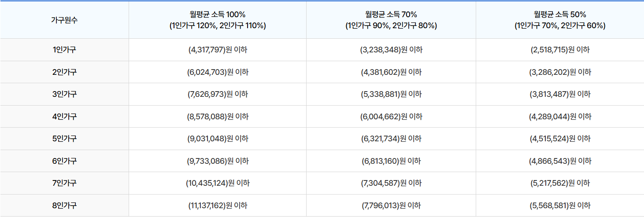Click the (4,866,543)원 이하 cell
644x217 pixels.
[560, 161]
